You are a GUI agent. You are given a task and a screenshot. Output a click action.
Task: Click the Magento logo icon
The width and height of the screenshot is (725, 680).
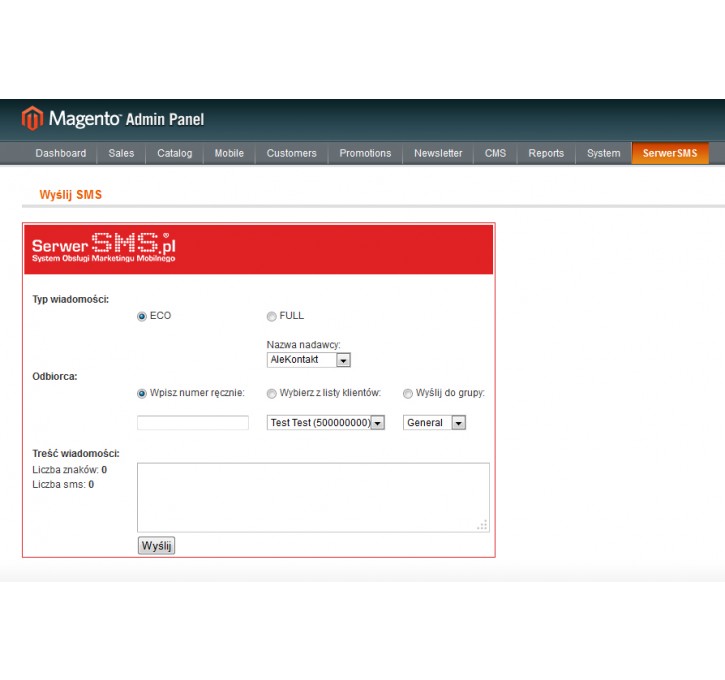[32, 118]
